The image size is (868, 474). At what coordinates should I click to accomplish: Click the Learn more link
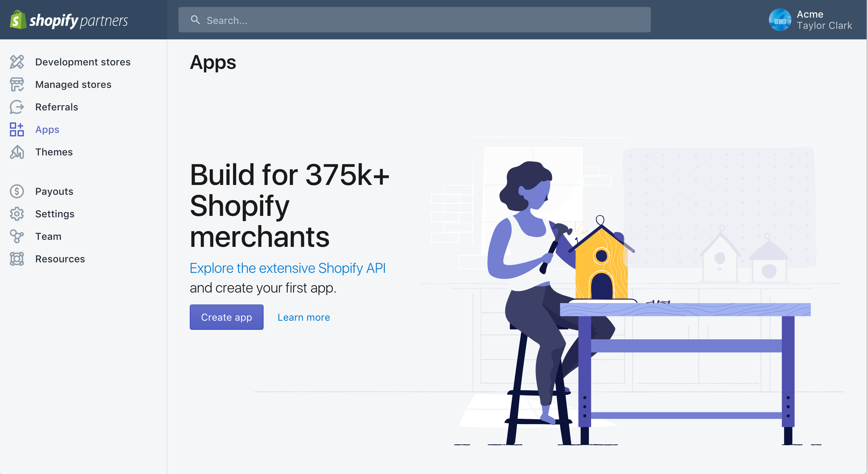(x=303, y=317)
